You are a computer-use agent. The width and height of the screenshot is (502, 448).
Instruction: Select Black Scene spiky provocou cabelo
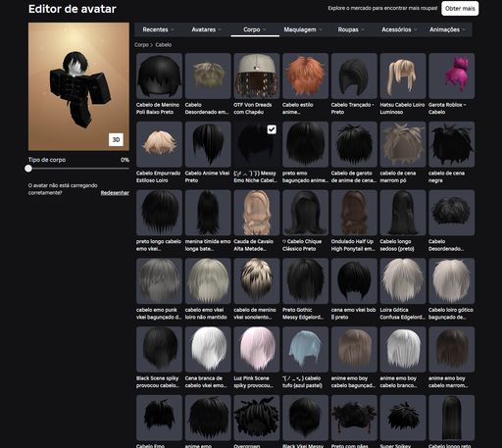click(159, 349)
